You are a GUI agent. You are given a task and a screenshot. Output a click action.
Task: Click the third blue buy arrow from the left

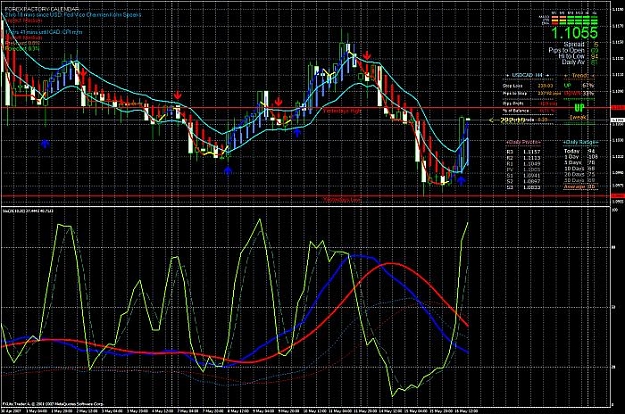click(x=297, y=133)
